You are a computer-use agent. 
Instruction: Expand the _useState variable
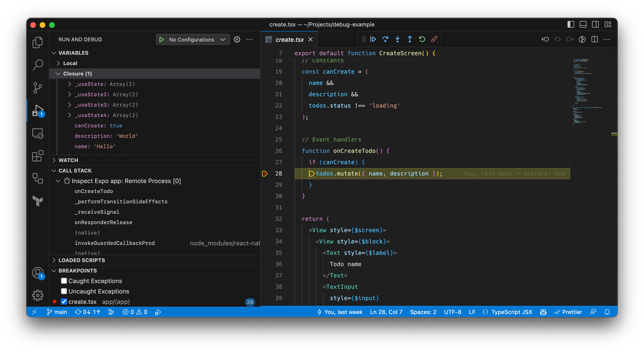(70, 84)
